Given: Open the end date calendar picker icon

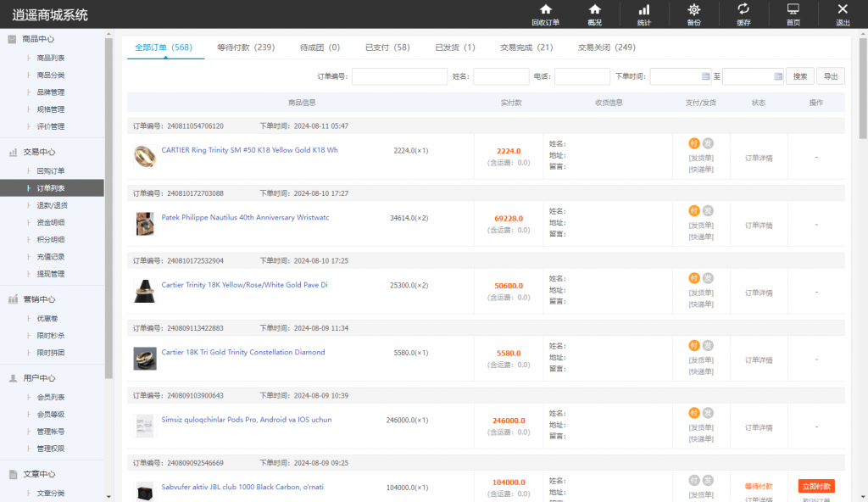Looking at the screenshot, I should [778, 76].
